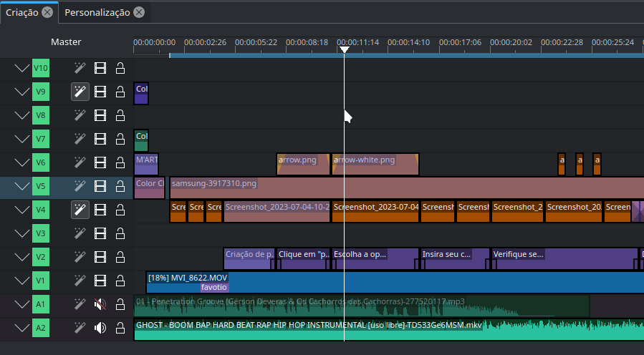Toggle effects wand on track V4

pyautogui.click(x=80, y=210)
